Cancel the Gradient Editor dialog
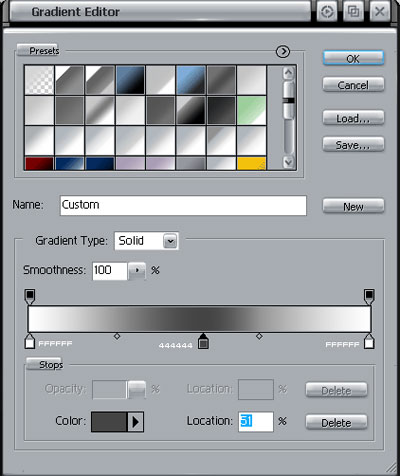The width and height of the screenshot is (400, 476). 353,85
